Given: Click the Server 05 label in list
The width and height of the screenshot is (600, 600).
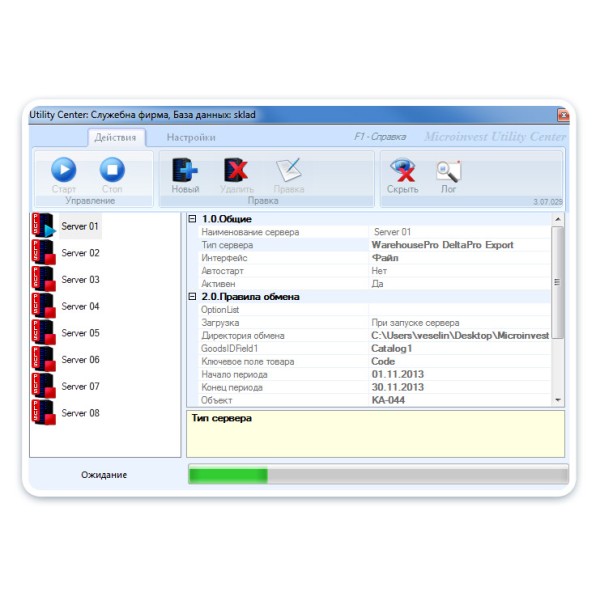Looking at the screenshot, I should click(80, 333).
